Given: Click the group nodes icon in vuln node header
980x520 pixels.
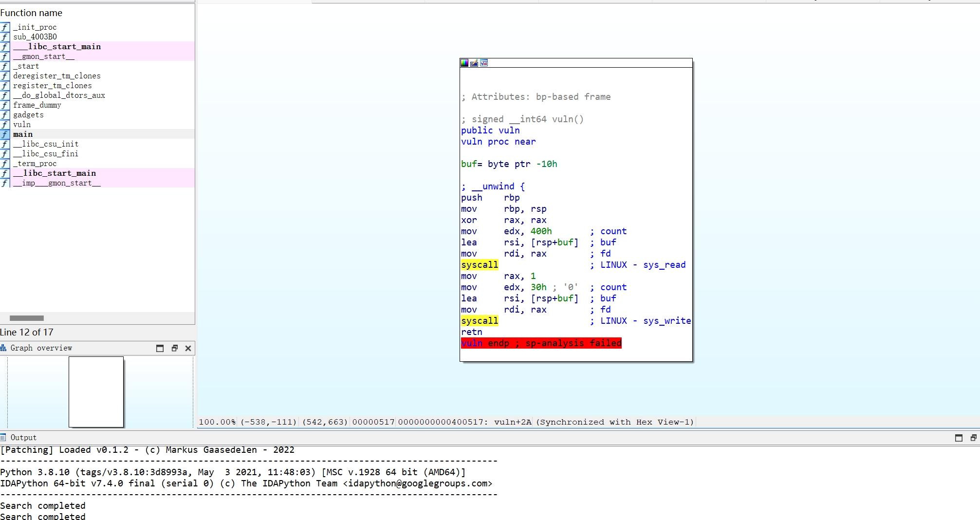Looking at the screenshot, I should (x=484, y=63).
